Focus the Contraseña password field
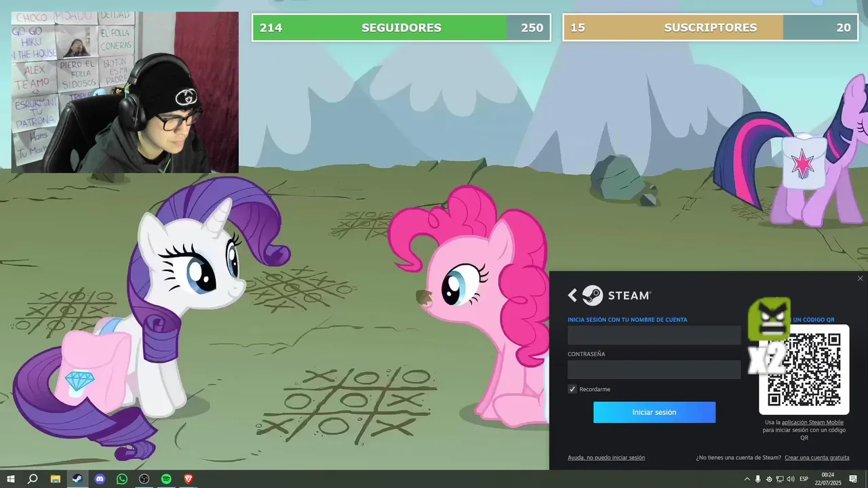This screenshot has width=868, height=488. coord(654,369)
